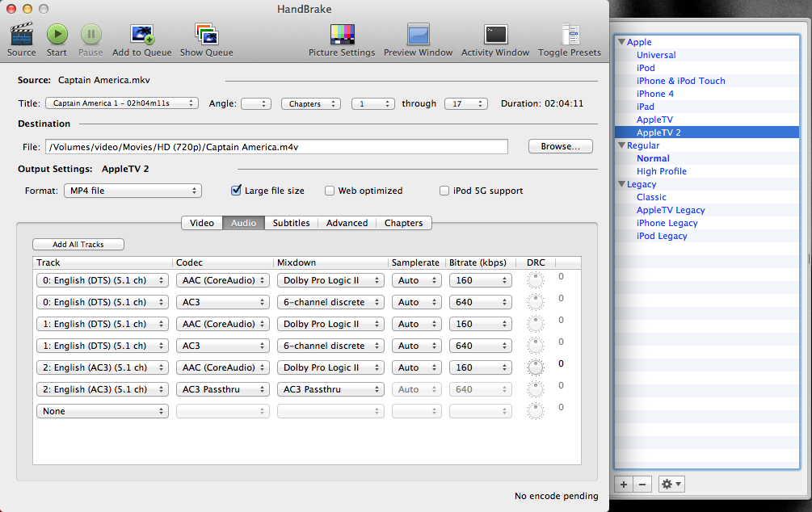Open the second row's 640 bitrate dropdown
The width and height of the screenshot is (812, 512).
tap(481, 302)
